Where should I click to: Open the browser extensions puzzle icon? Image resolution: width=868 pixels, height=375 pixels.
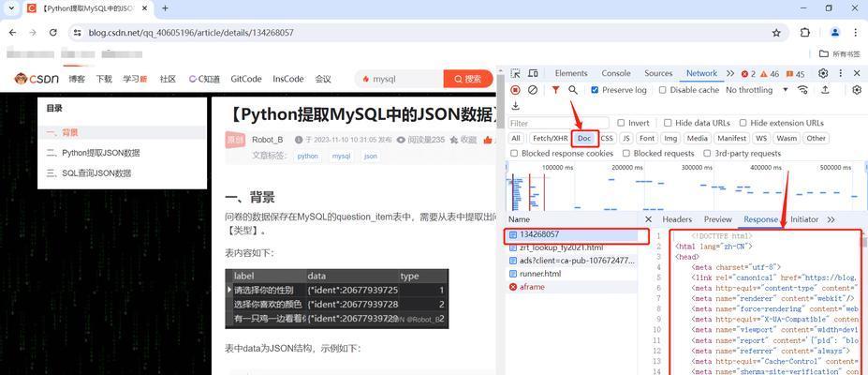coord(805,33)
